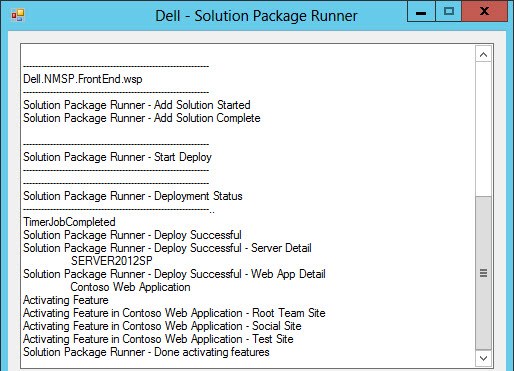The image size is (514, 371).
Task: Minimize the Solution Package Runner window
Action: click(x=421, y=13)
